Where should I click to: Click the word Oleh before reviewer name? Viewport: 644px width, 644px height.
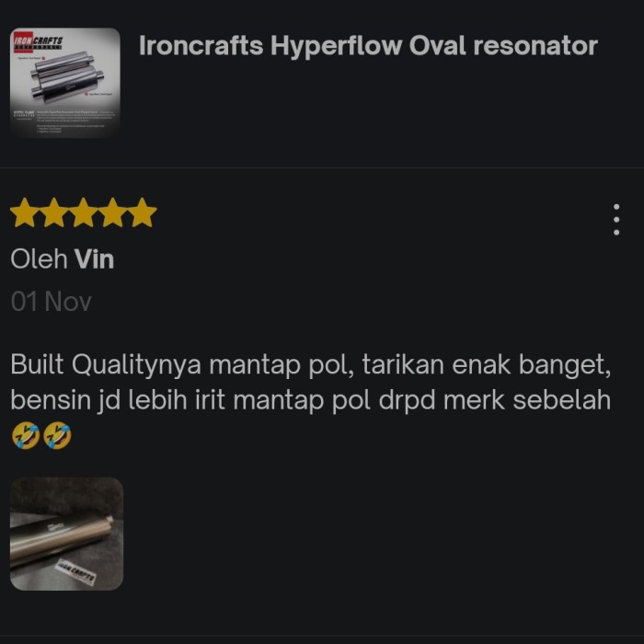point(39,259)
